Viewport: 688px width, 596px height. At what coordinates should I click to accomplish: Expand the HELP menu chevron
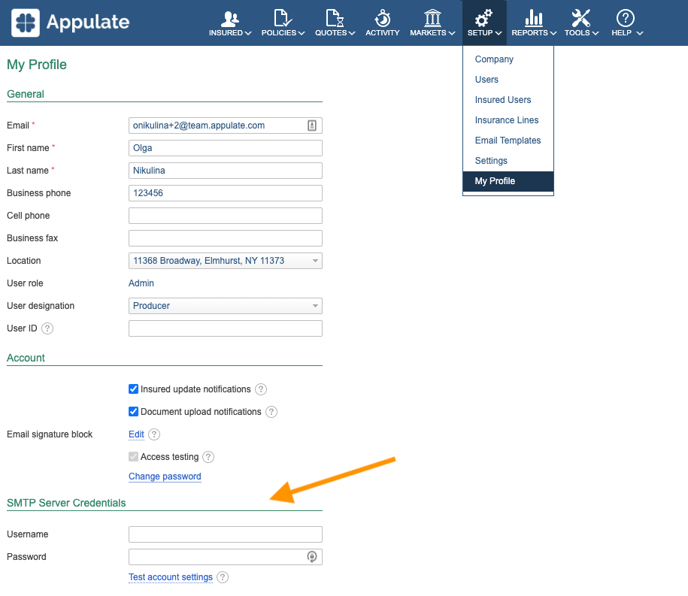pyautogui.click(x=640, y=33)
